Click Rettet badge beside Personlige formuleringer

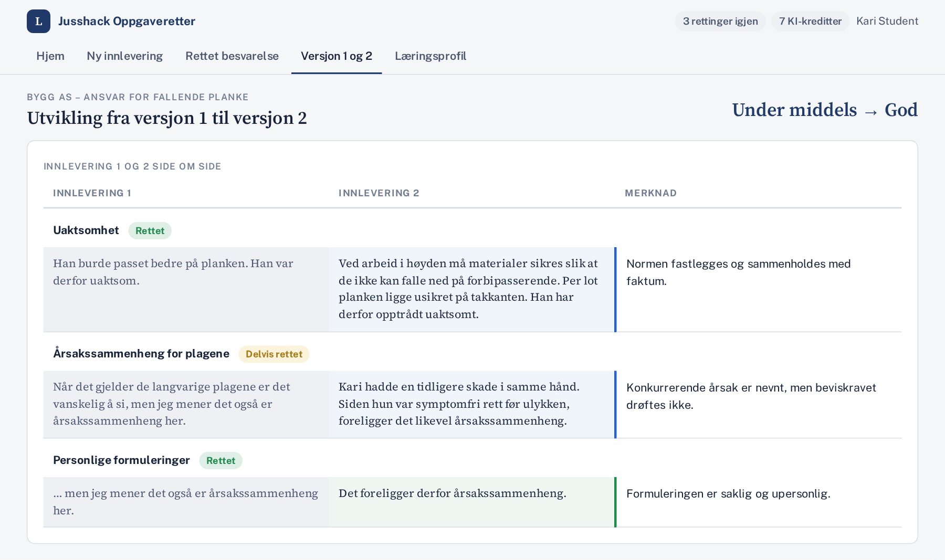[220, 461]
